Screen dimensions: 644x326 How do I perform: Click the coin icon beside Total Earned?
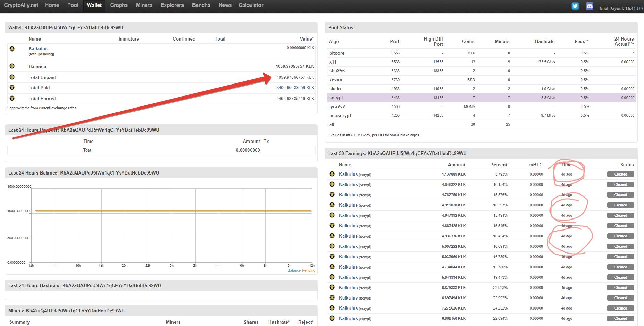(x=12, y=98)
